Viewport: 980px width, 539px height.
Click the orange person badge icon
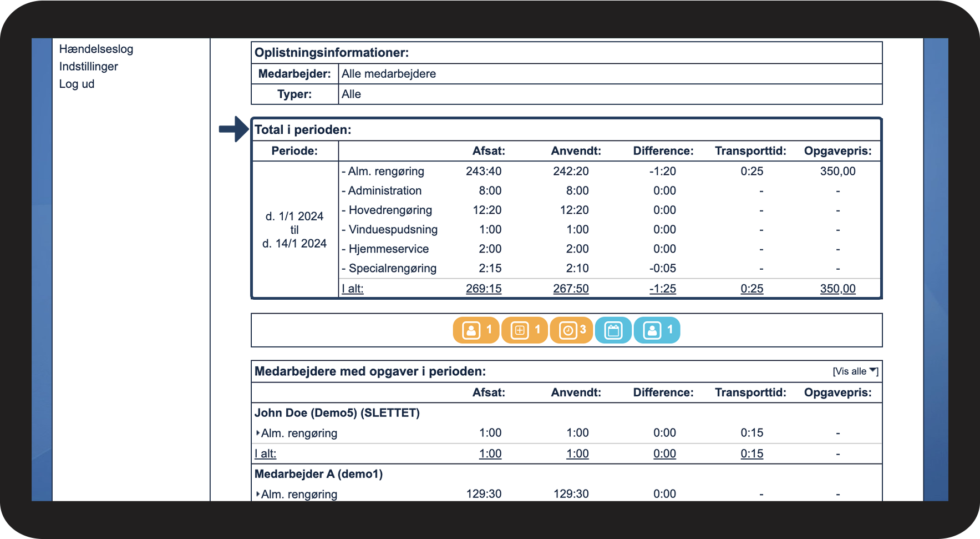476,330
